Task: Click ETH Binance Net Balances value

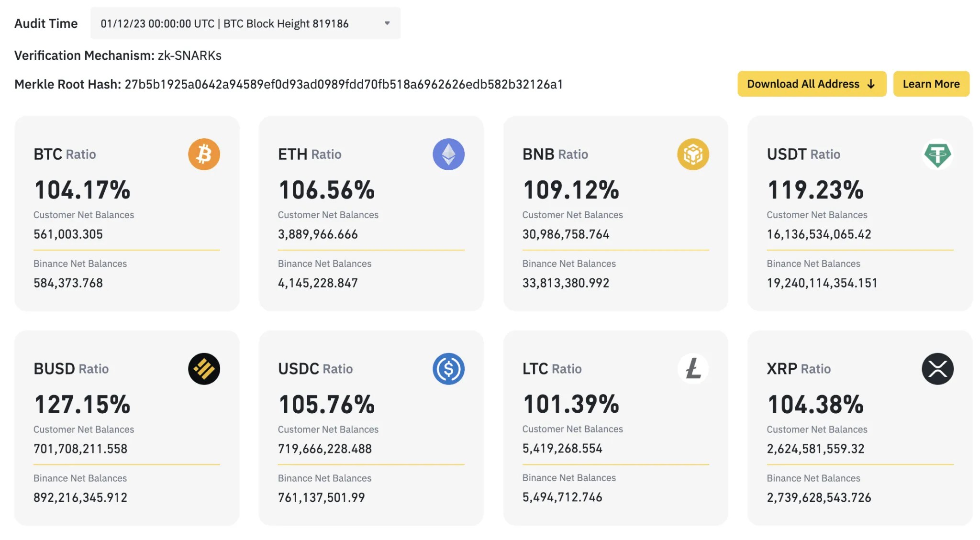Action: coord(318,283)
